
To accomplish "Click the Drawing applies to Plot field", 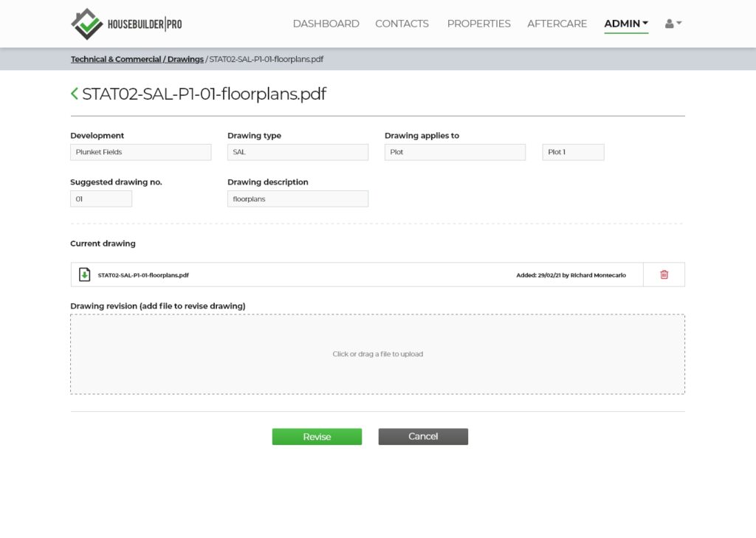I will click(455, 152).
